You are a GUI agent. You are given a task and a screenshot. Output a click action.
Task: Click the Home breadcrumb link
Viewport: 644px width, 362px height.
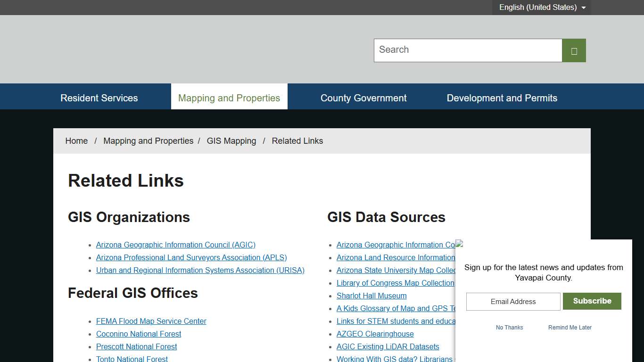coord(76,140)
